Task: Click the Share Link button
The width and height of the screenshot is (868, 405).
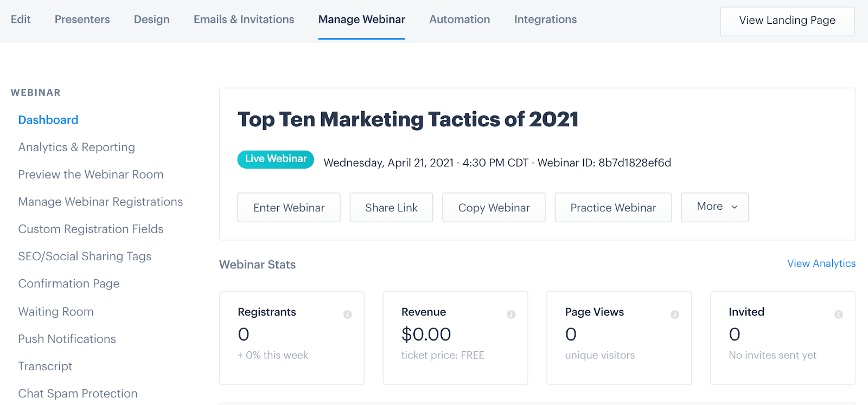Action: point(391,208)
